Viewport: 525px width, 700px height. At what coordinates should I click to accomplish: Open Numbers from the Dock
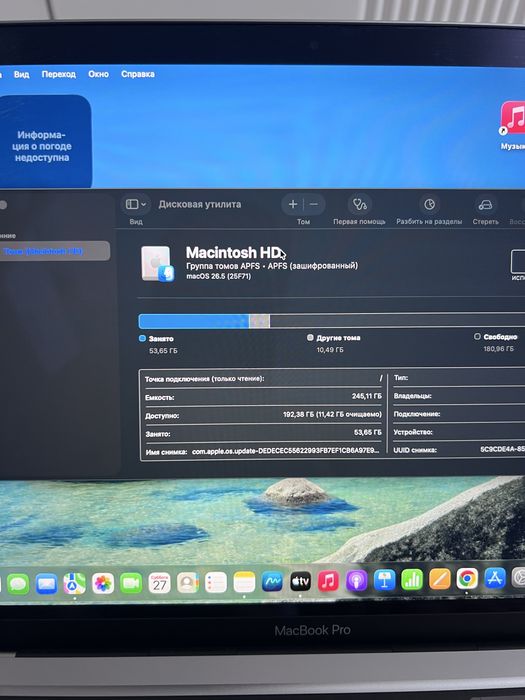(x=412, y=580)
